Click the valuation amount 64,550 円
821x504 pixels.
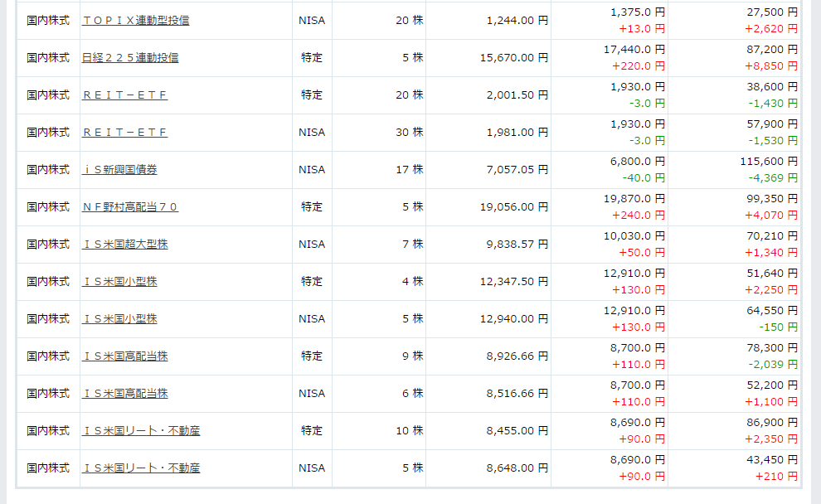(772, 310)
